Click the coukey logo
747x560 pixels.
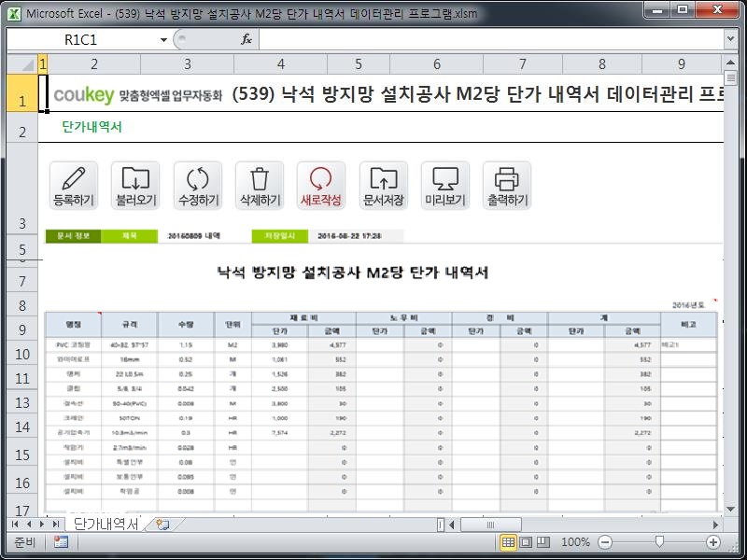pos(84,95)
